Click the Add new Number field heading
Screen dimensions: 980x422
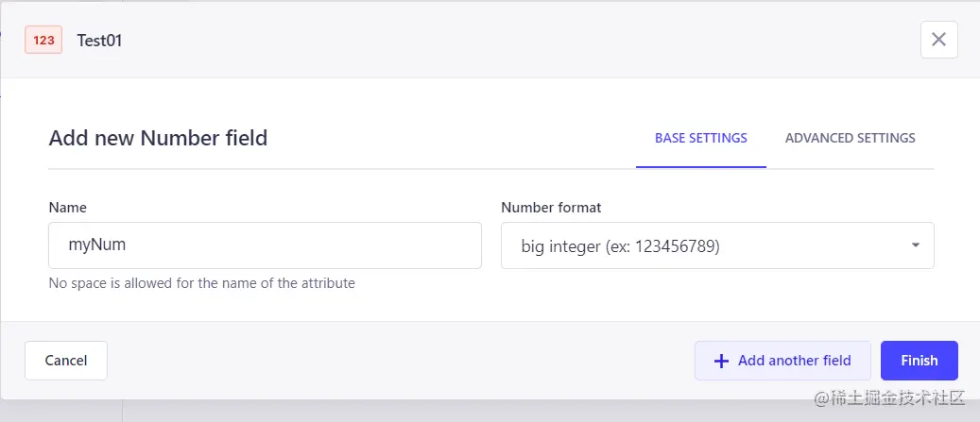coord(158,138)
